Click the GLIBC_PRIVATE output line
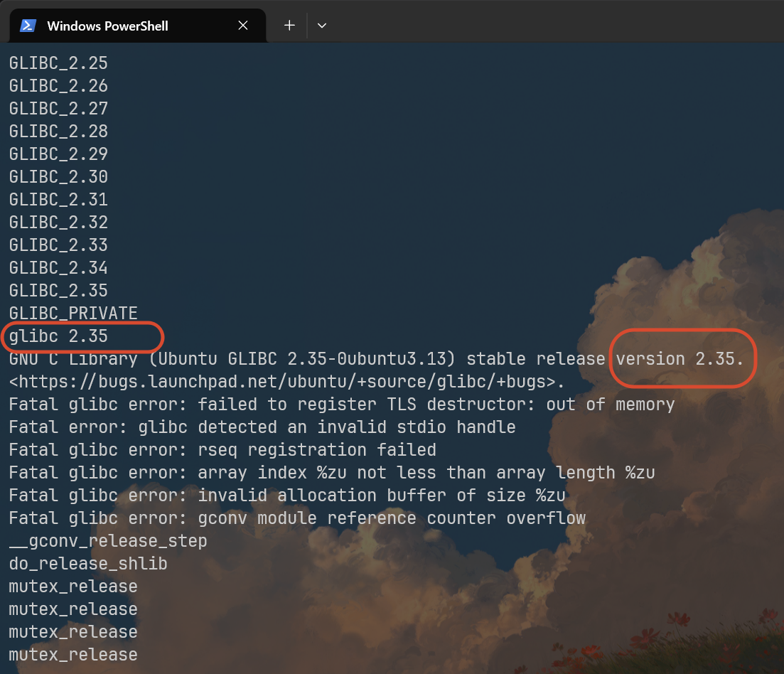This screenshot has height=674, width=784. coord(73,314)
